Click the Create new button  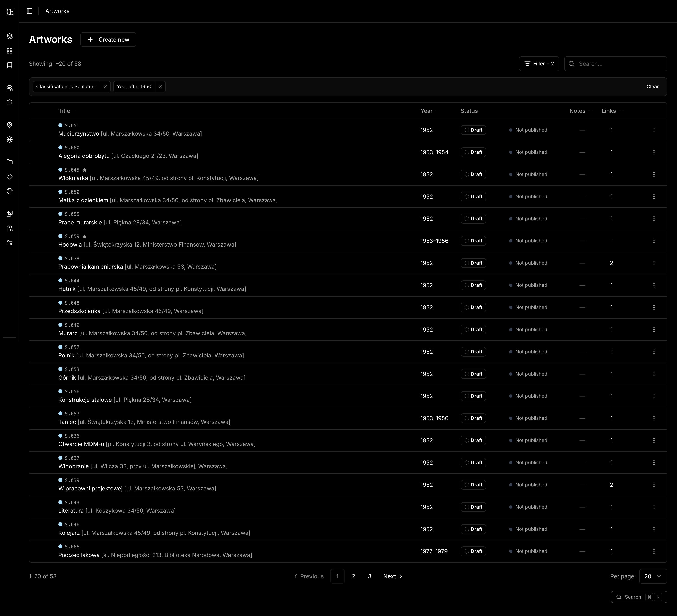click(x=108, y=40)
